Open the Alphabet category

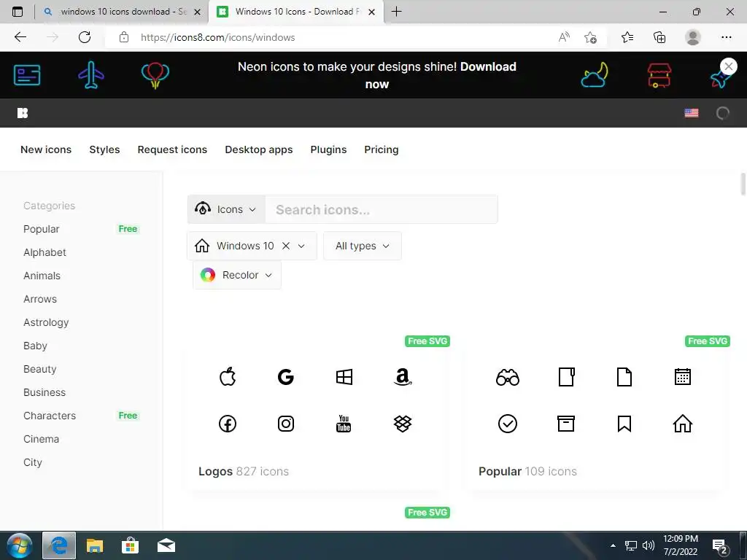44,252
